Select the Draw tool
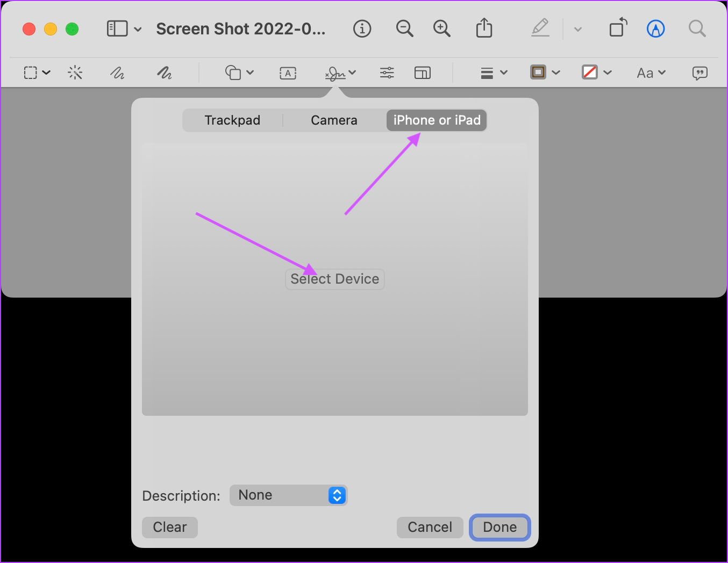The height and width of the screenshot is (563, 728). pos(164,73)
